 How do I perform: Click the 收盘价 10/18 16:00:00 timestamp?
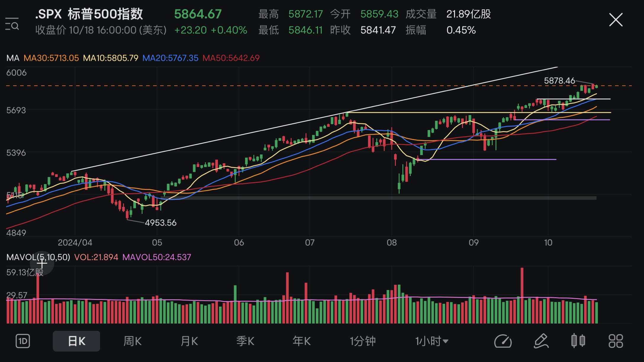coord(101,30)
